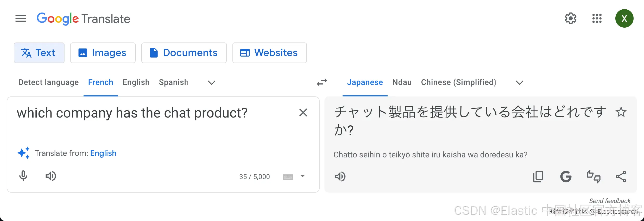
Task: Open Google Translate settings gear
Action: click(570, 19)
